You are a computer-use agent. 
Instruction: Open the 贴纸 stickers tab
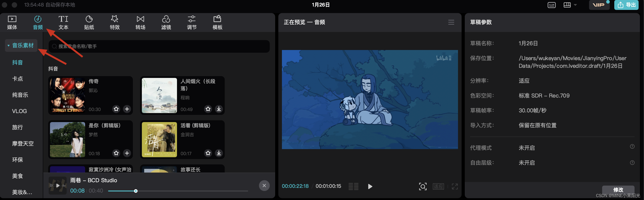89,23
